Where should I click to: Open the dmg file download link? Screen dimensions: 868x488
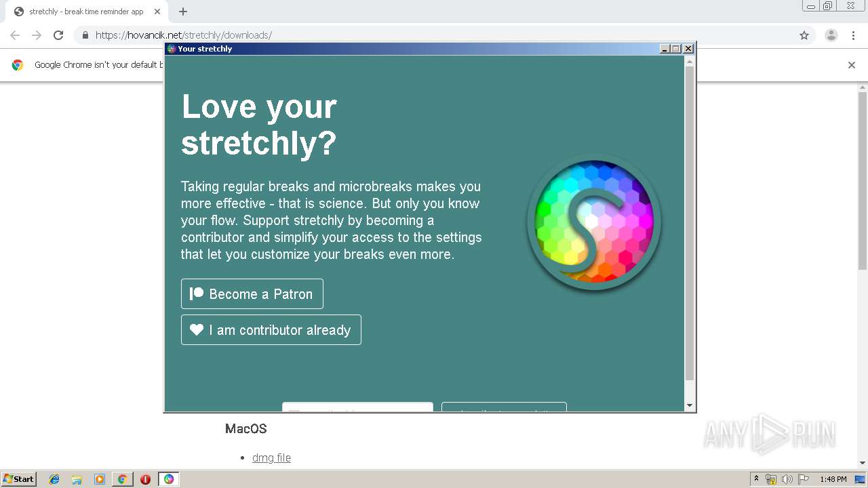tap(271, 457)
